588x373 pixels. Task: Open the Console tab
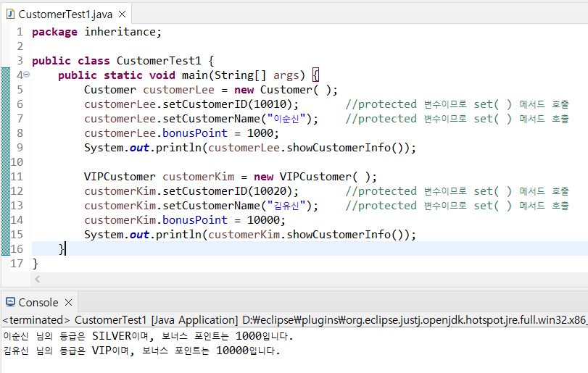click(38, 302)
